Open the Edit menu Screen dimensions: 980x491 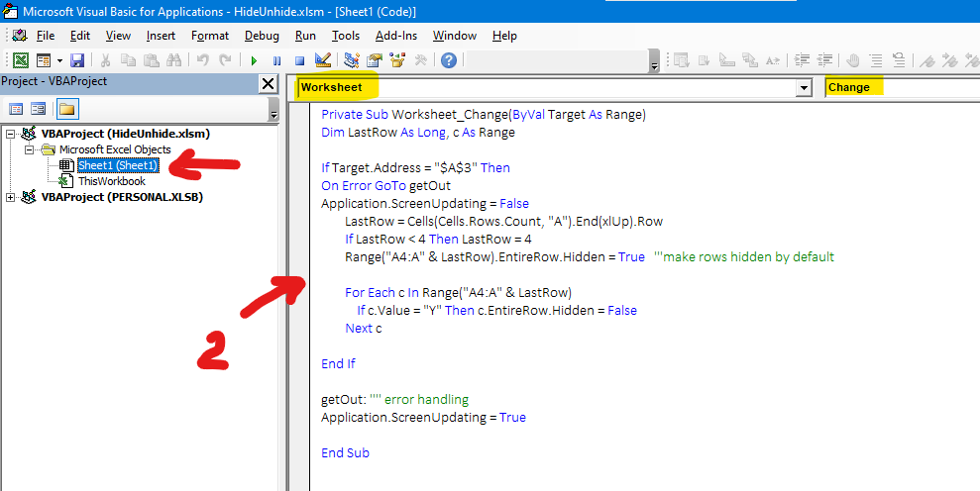(80, 36)
